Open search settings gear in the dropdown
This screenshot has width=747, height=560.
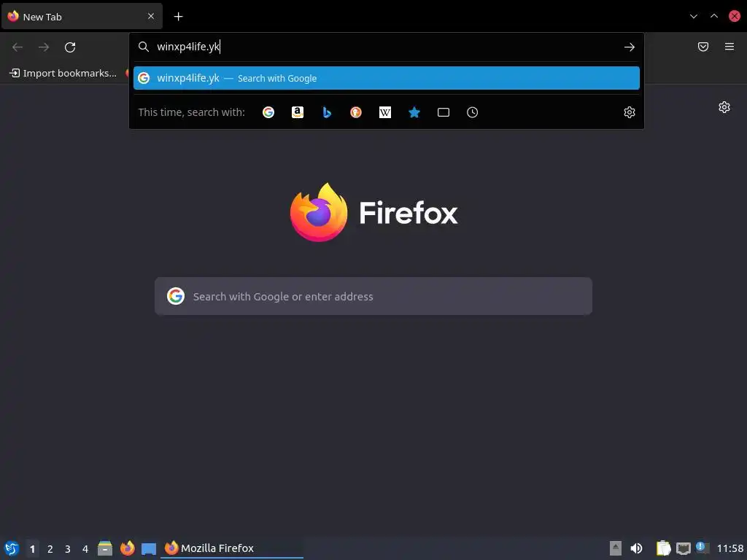point(630,112)
